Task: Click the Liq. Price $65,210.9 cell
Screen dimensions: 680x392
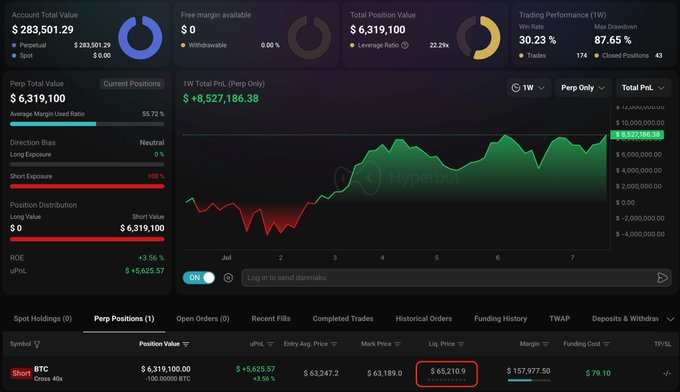Action: click(447, 373)
